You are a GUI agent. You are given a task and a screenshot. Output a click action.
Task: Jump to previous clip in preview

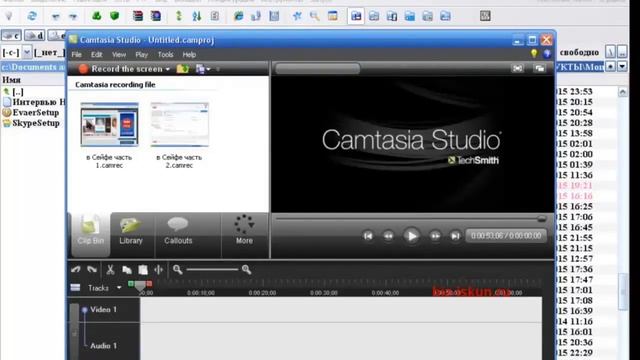pyautogui.click(x=368, y=236)
